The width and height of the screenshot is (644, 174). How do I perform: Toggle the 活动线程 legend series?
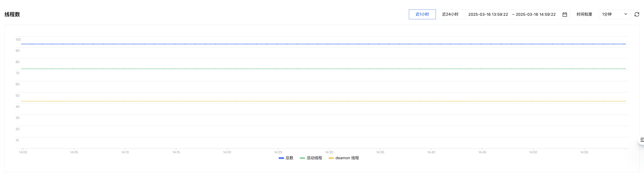pyautogui.click(x=311, y=158)
